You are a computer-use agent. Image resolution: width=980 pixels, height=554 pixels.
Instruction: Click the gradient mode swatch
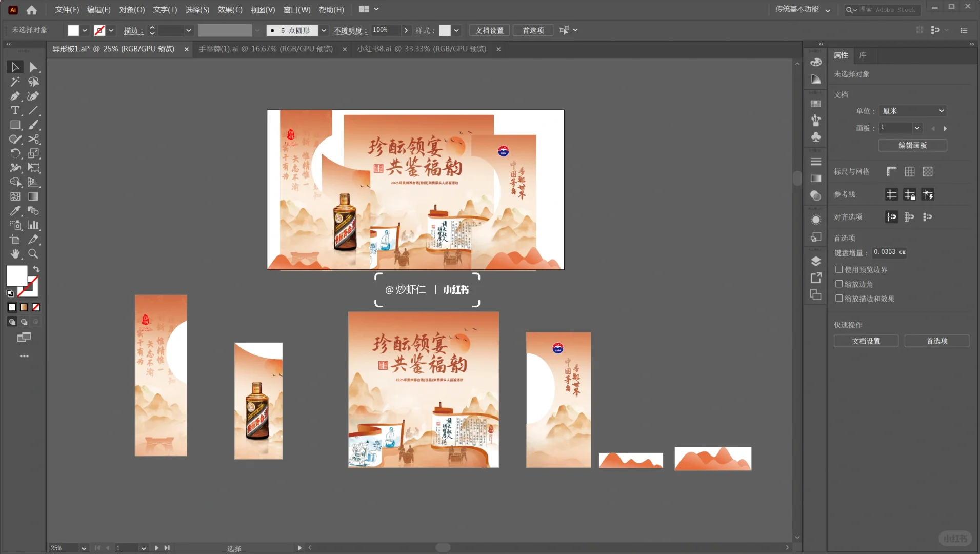click(x=24, y=307)
